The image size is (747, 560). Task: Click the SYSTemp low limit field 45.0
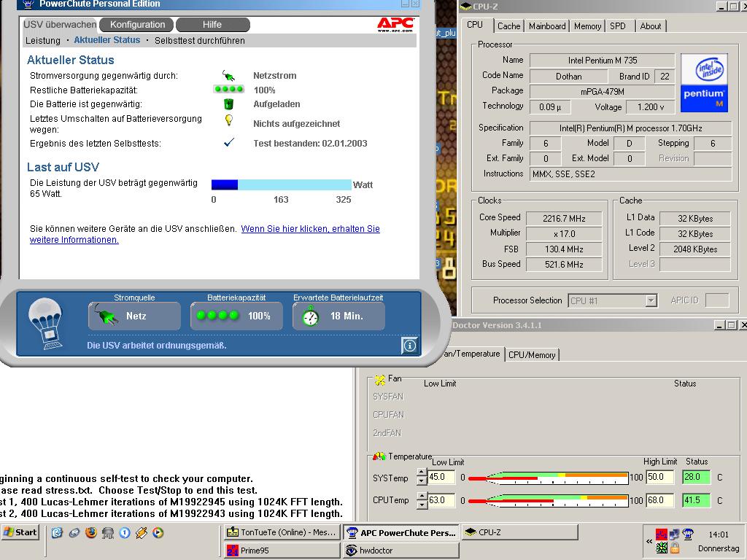[x=441, y=477]
